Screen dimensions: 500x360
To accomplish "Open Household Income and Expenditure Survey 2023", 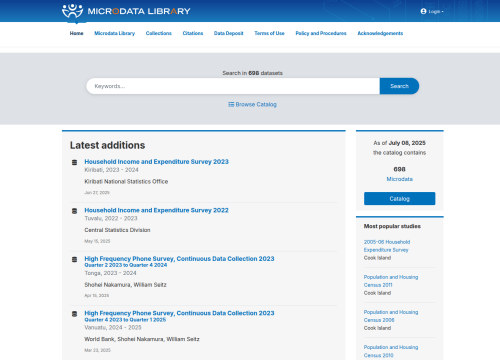I will click(157, 162).
